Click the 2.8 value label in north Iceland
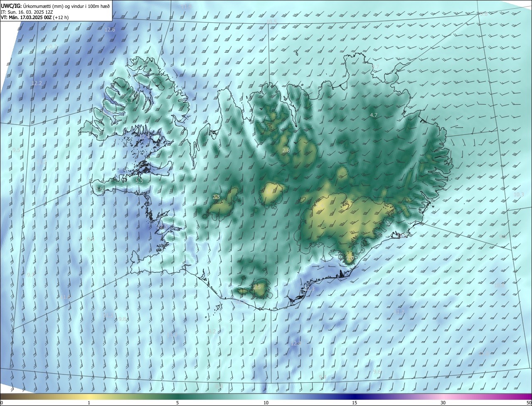The width and height of the screenshot is (532, 406). (286, 150)
